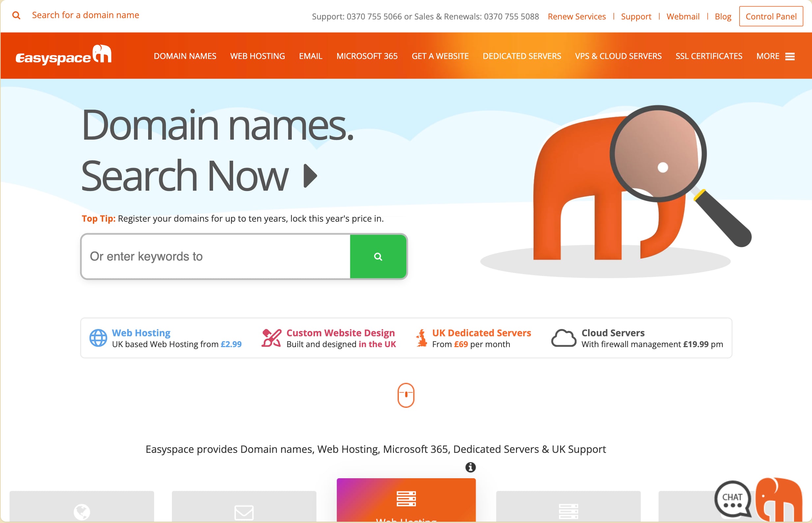Click the Domain names. heading
Image resolution: width=812 pixels, height=523 pixels.
point(218,124)
